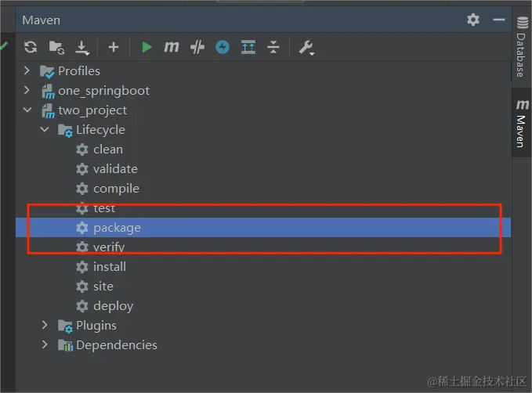Click the Plugins label text
The image size is (532, 393).
click(96, 326)
